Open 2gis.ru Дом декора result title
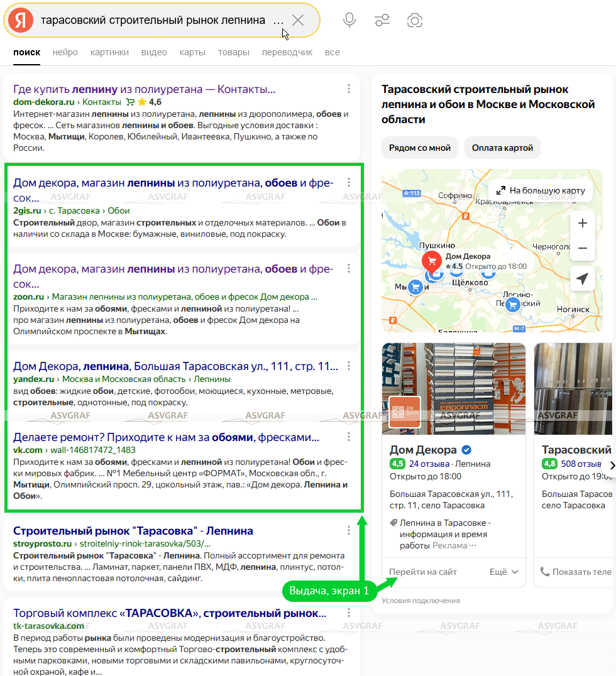This screenshot has width=616, height=676. tap(173, 190)
